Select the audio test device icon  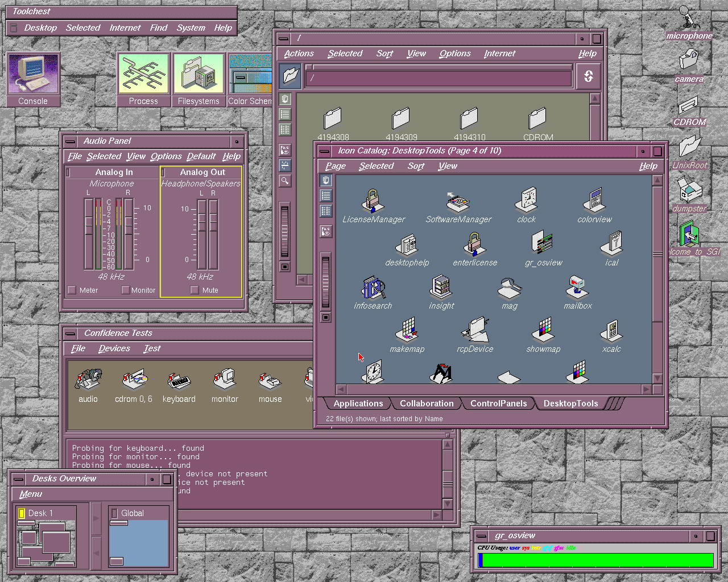[x=88, y=381]
